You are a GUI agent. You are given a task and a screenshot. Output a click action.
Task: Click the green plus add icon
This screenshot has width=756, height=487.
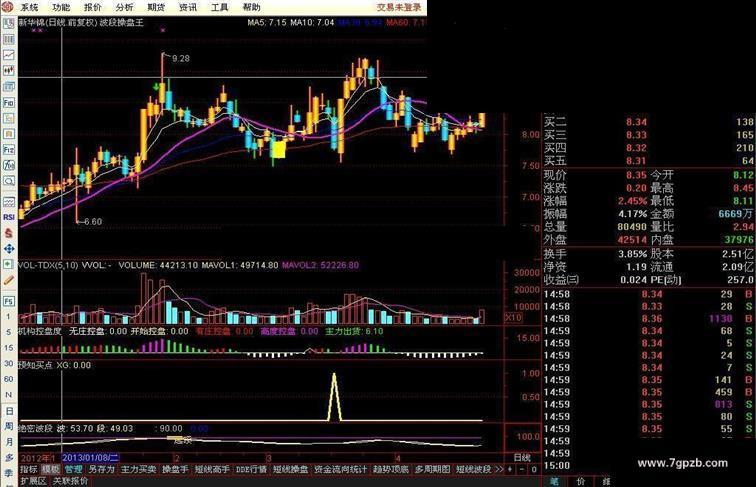pyautogui.click(x=9, y=264)
